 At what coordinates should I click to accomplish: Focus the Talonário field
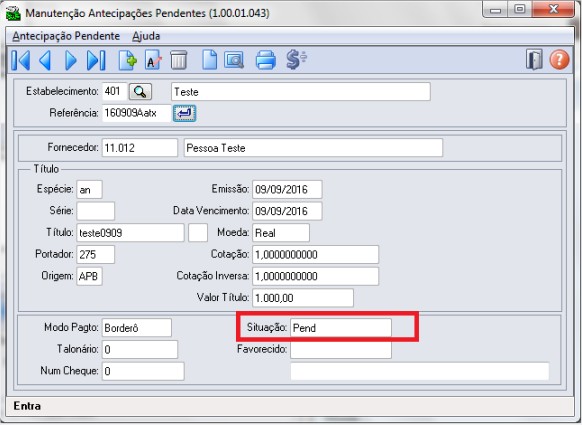140,349
